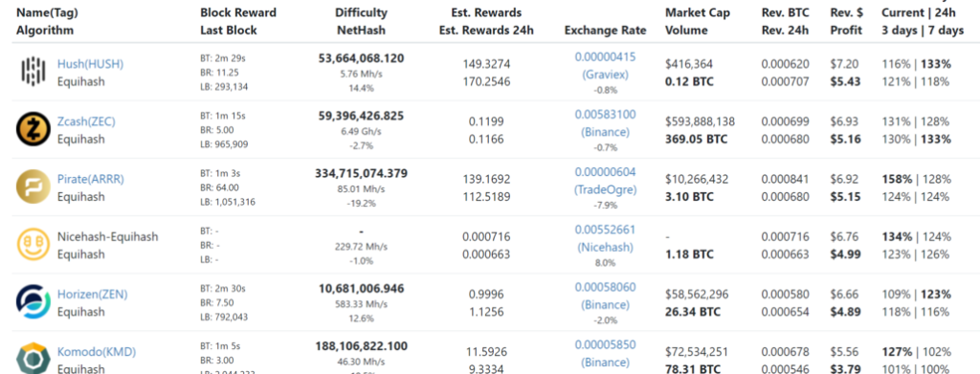Open the TradeOgre exchange link
Viewport: 980px width, 374px height.
click(605, 189)
